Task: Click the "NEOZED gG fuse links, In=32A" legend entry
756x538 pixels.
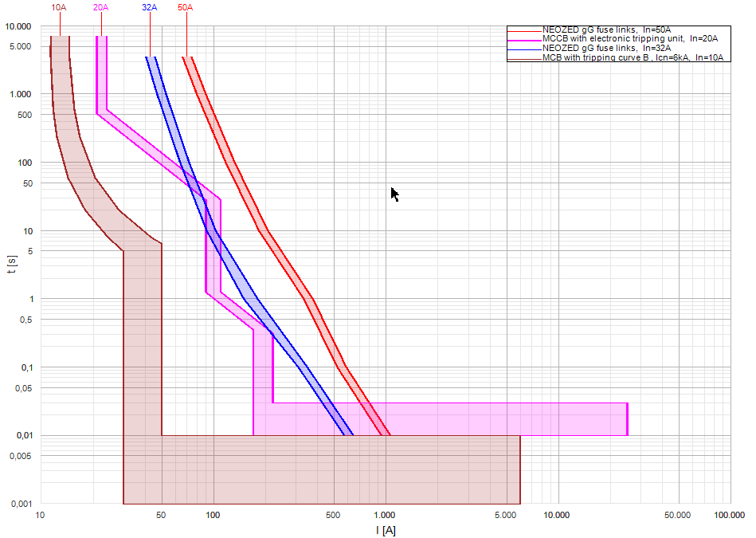Action: click(605, 47)
